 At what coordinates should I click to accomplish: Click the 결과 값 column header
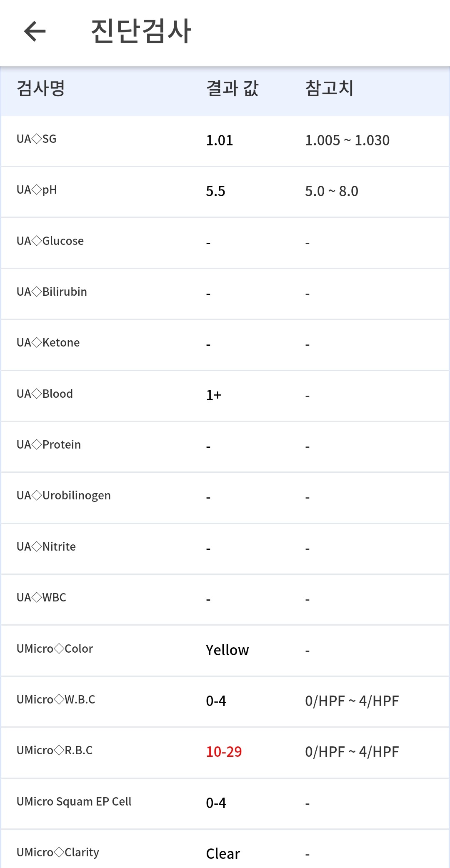click(x=232, y=88)
